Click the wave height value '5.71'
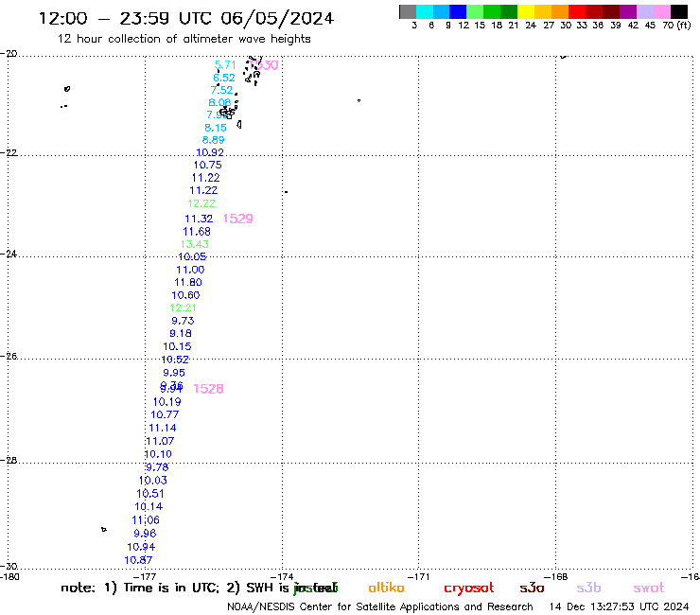The height and width of the screenshot is (615, 700). 225,64
